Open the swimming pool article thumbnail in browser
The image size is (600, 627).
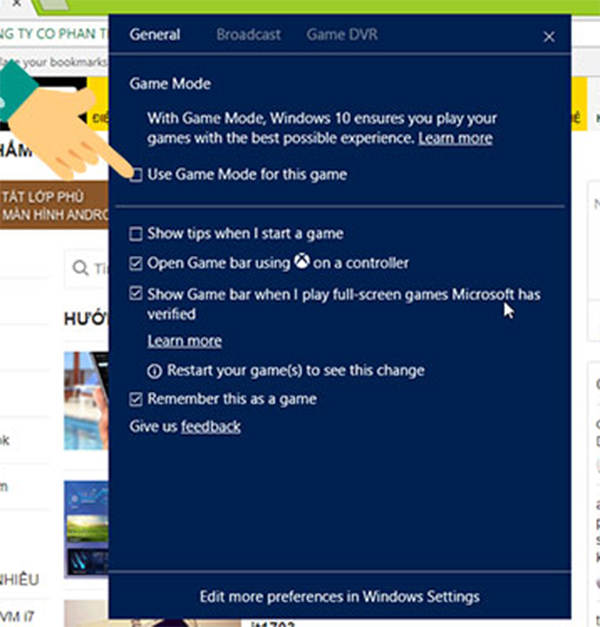[x=86, y=401]
